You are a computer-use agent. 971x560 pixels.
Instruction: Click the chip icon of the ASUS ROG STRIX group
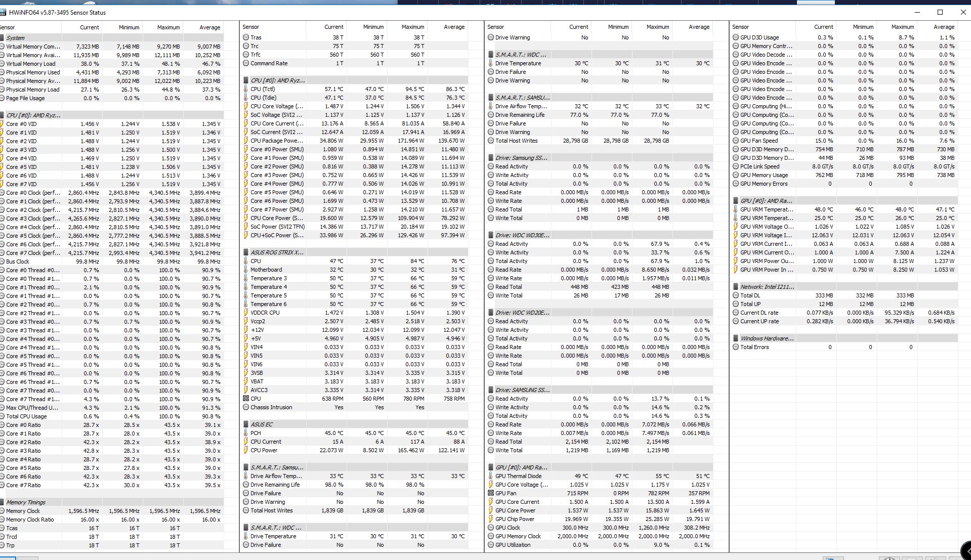tap(246, 252)
